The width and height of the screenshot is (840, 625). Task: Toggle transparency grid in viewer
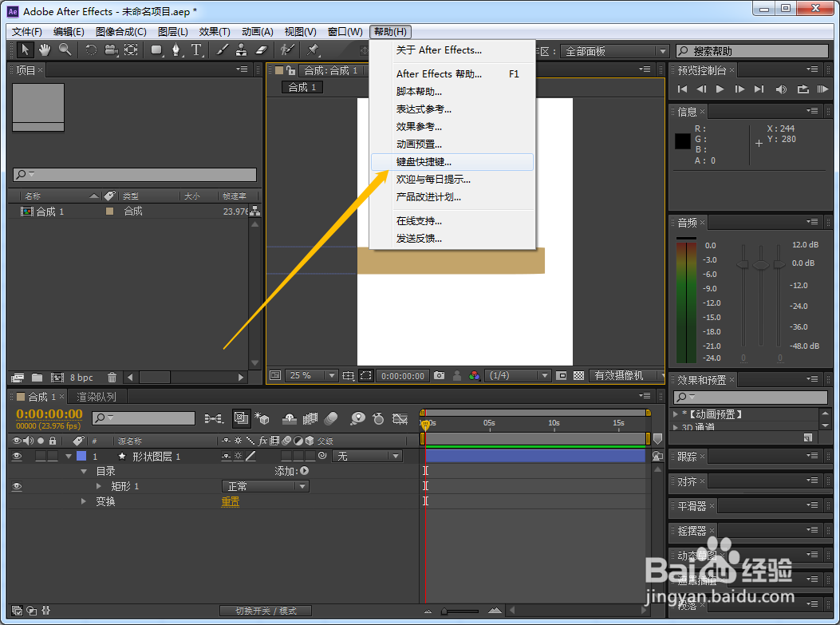coord(578,376)
